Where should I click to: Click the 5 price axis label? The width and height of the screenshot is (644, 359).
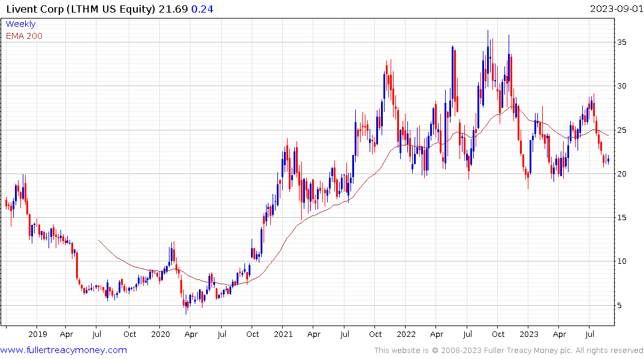pyautogui.click(x=619, y=306)
